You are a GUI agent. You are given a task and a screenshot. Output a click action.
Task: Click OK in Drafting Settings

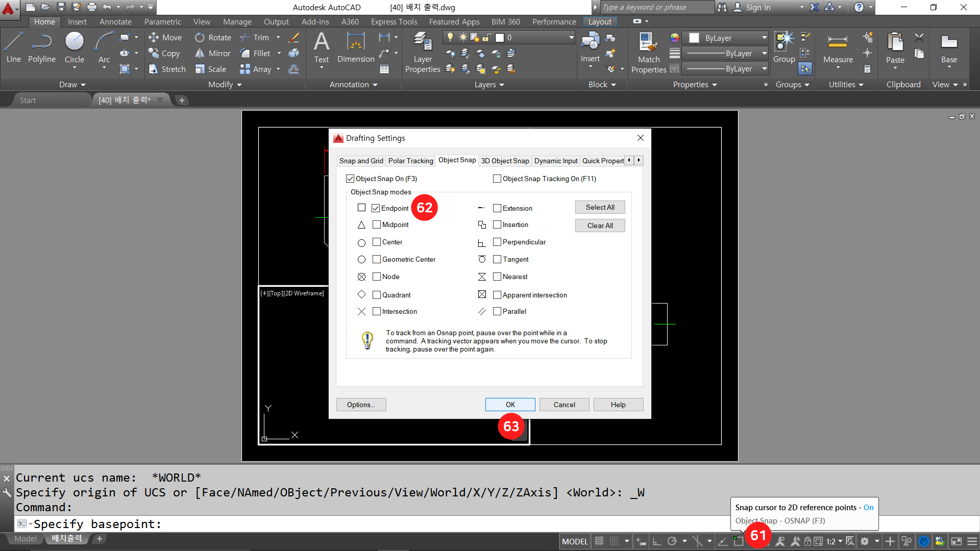click(510, 405)
